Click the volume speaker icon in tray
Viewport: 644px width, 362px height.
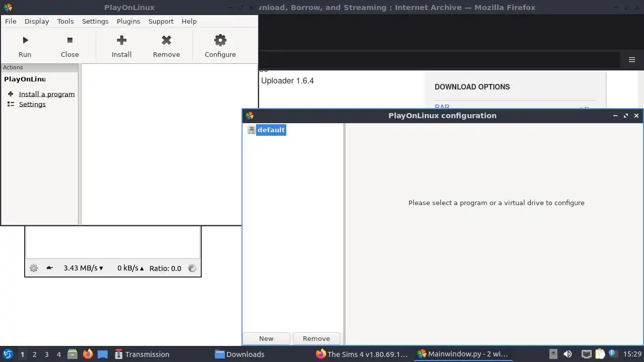(x=568, y=354)
